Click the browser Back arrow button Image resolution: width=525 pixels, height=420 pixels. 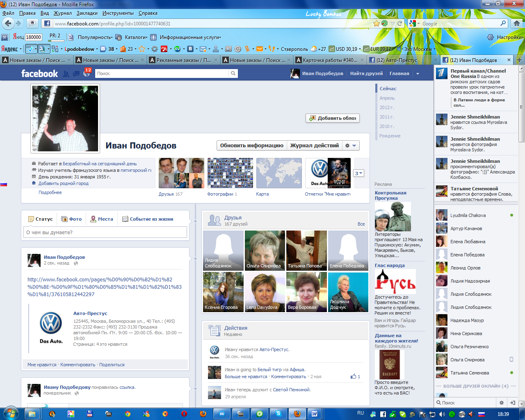[x=8, y=23]
